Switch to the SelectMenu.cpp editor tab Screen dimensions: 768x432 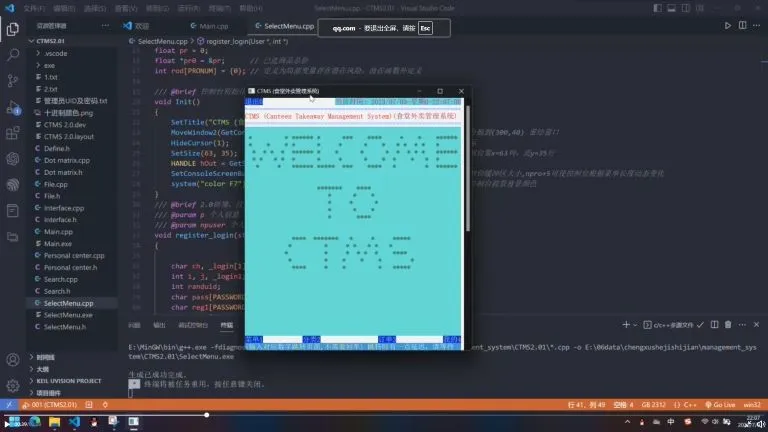pos(288,26)
